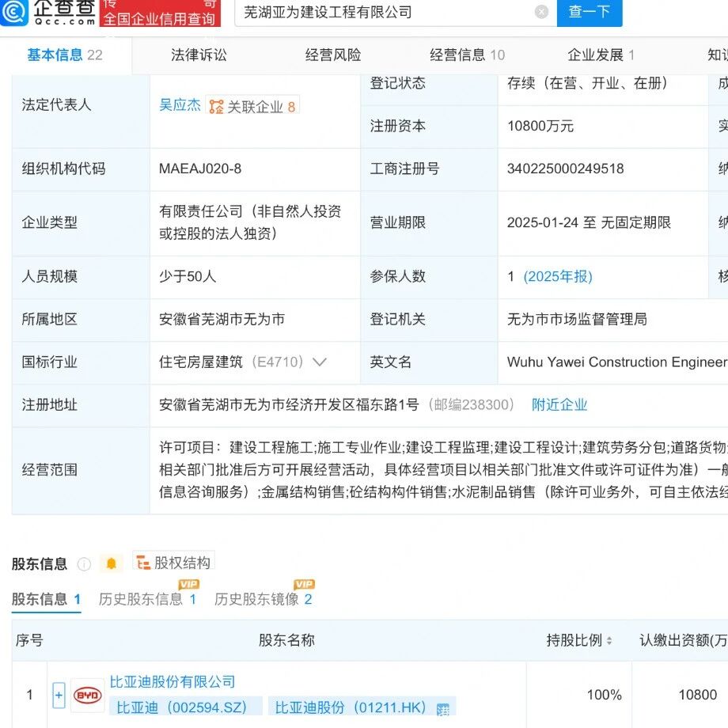This screenshot has width=728, height=728.
Task: Open the 比亚迪股份有限公司 shareholder link
Action: pos(173,681)
